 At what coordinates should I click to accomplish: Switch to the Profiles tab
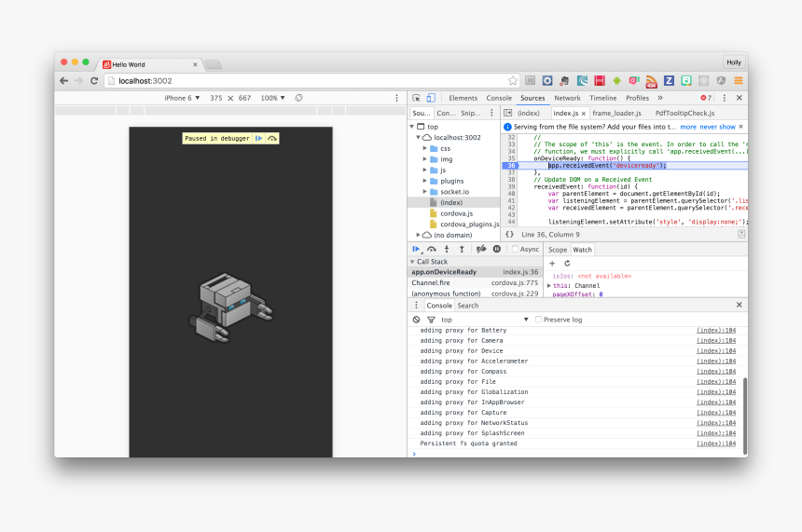637,98
